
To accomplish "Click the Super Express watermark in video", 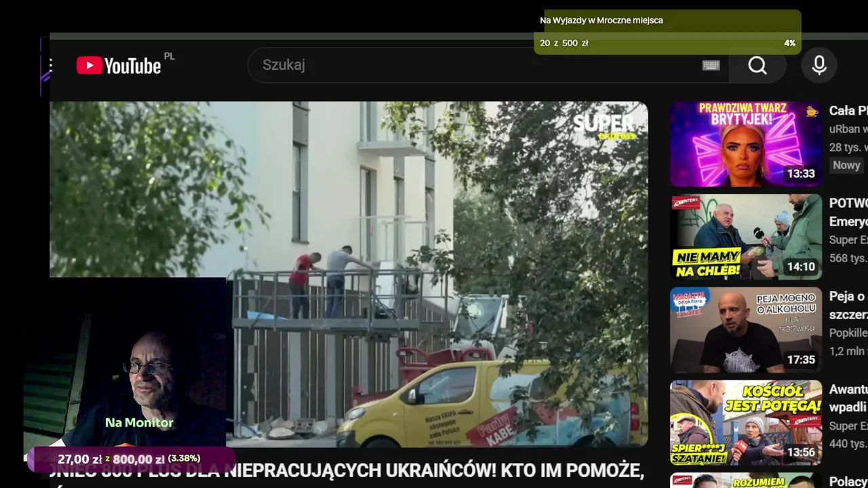I will (604, 126).
